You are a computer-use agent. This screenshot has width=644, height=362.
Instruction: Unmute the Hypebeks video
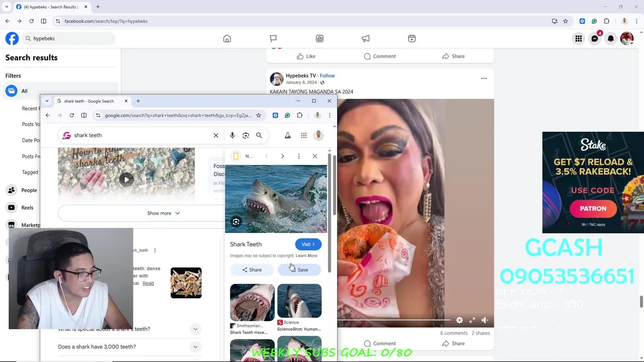tap(485, 320)
